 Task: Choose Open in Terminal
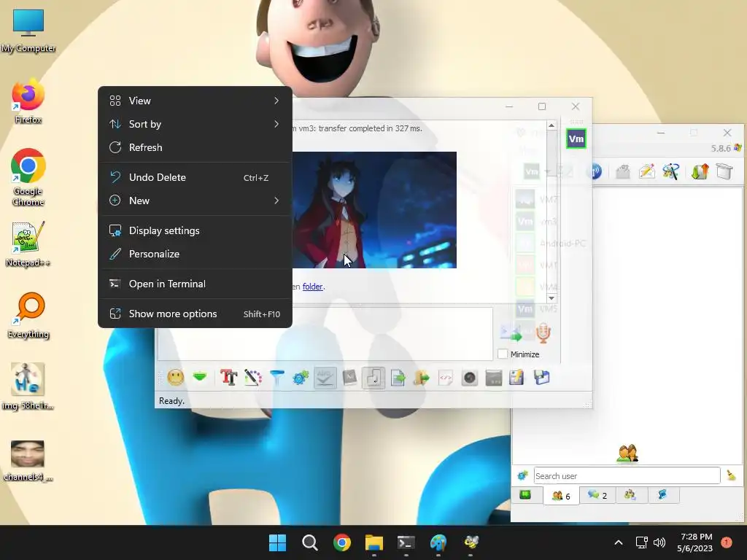click(195, 284)
